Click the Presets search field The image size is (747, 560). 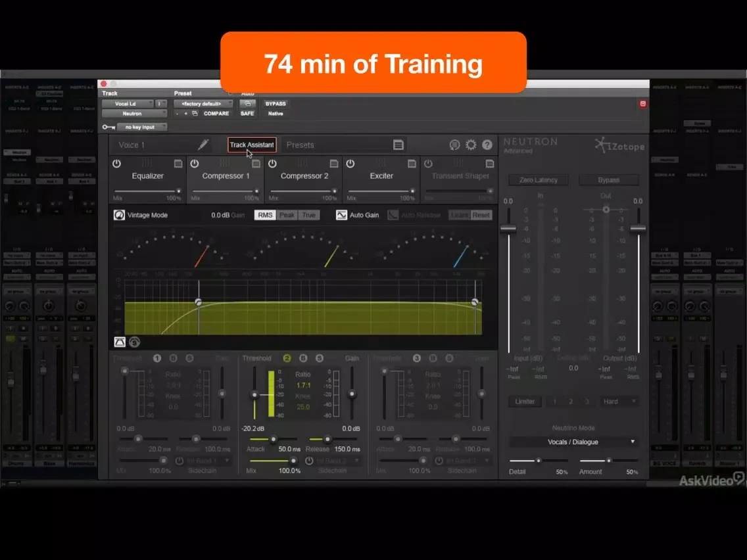coord(337,145)
